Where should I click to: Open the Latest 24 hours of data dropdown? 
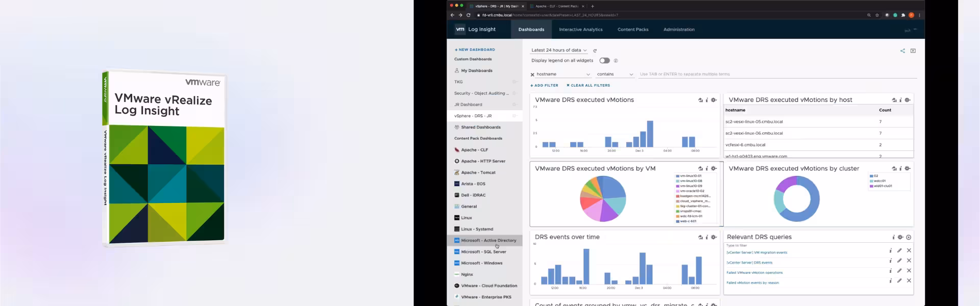(x=559, y=50)
